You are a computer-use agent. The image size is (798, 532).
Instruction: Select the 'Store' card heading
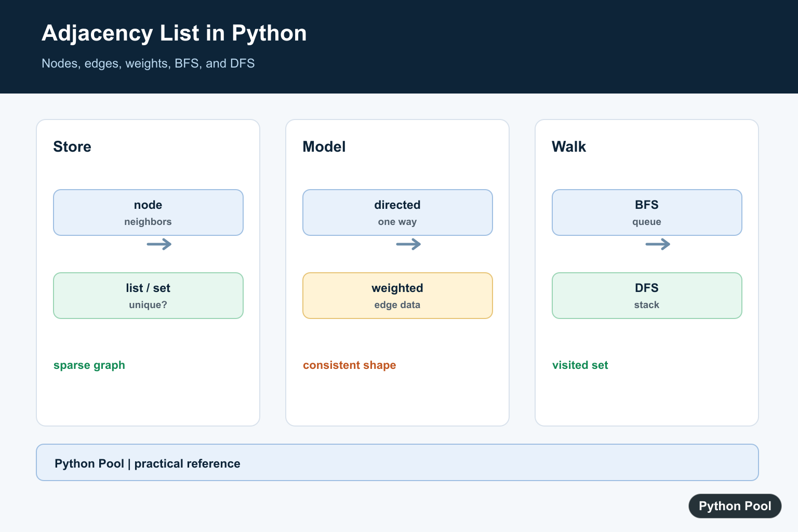(72, 147)
